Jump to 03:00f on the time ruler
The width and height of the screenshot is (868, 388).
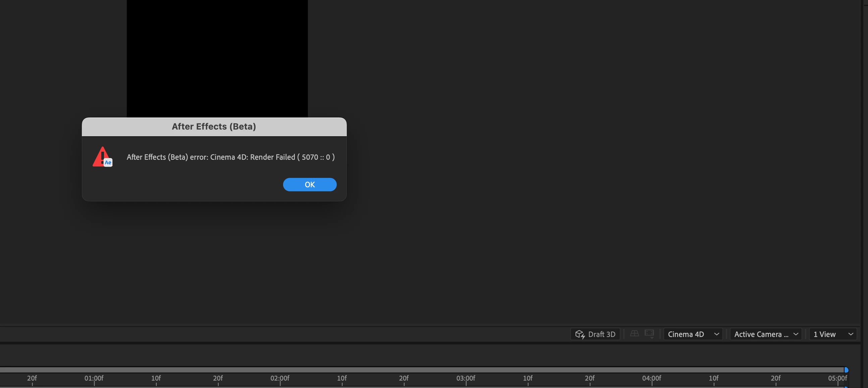pyautogui.click(x=466, y=379)
